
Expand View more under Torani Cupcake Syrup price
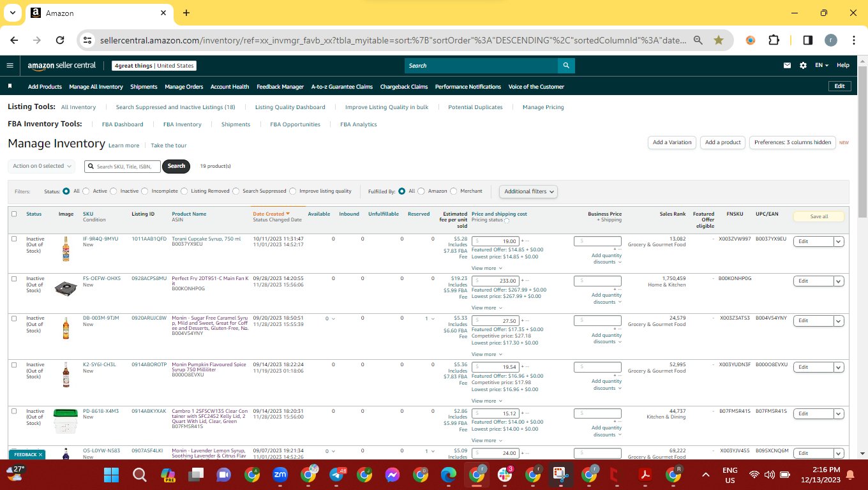(x=486, y=268)
